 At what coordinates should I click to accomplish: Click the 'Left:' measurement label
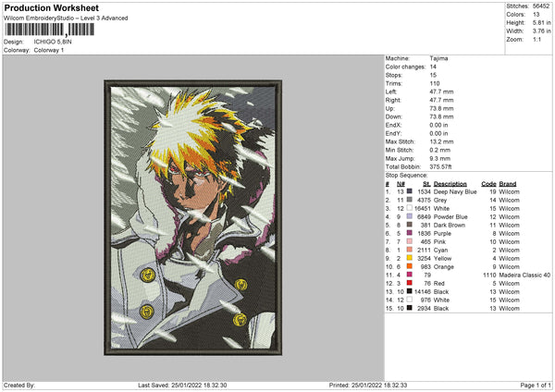(391, 92)
